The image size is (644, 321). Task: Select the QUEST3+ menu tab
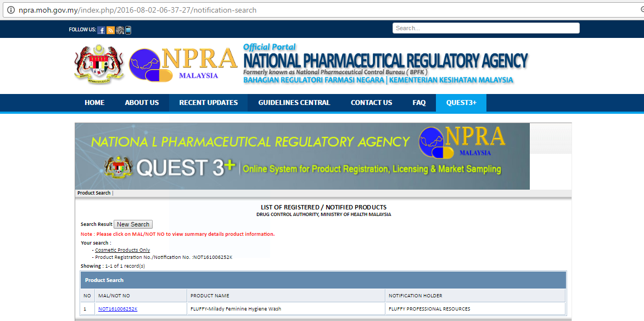click(x=461, y=103)
